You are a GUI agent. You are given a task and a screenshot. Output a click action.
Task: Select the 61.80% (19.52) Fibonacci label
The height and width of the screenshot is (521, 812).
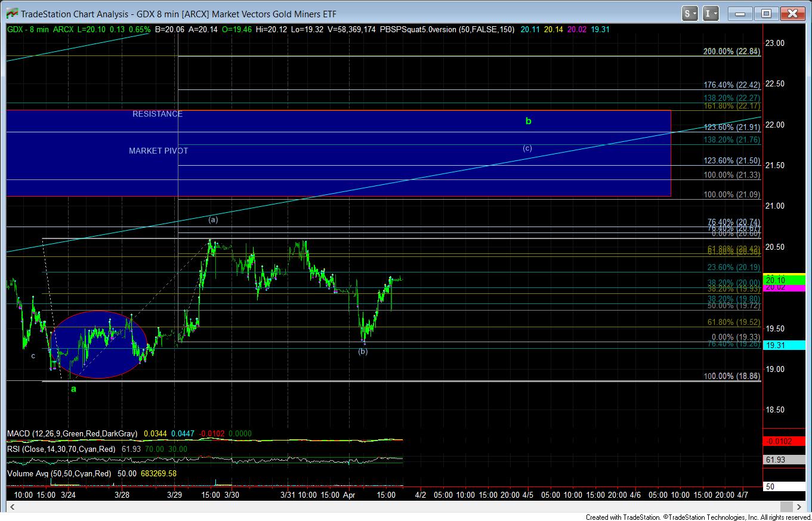pyautogui.click(x=734, y=322)
